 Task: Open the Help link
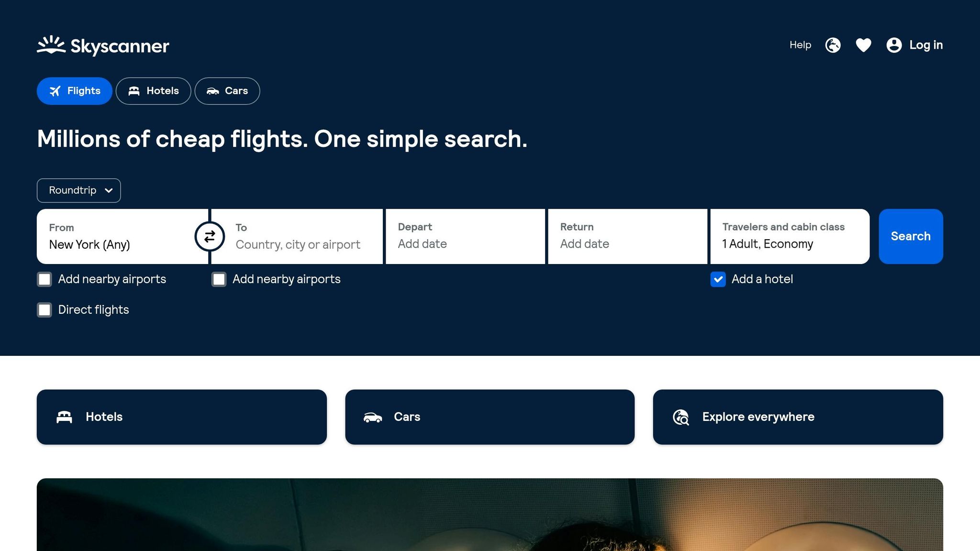tap(800, 44)
